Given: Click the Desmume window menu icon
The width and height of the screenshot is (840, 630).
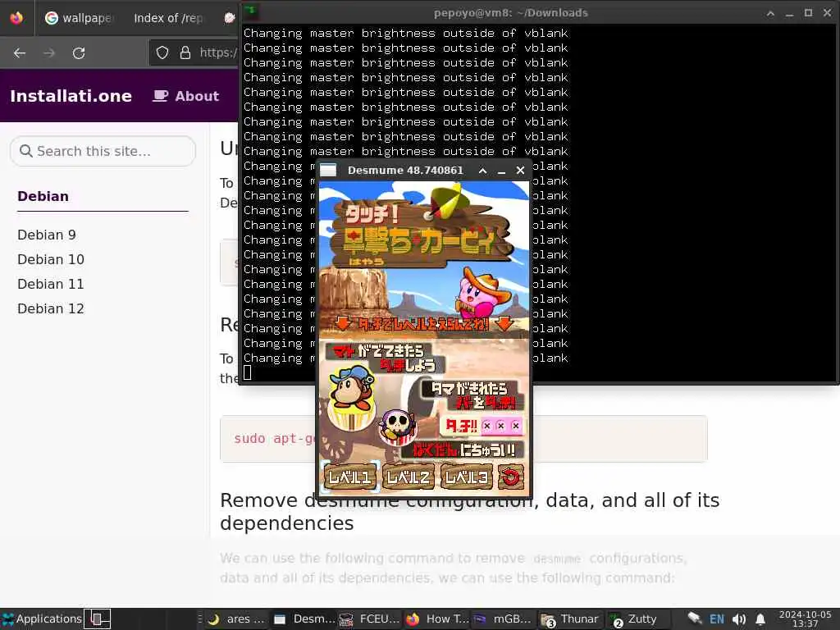Looking at the screenshot, I should (x=328, y=171).
